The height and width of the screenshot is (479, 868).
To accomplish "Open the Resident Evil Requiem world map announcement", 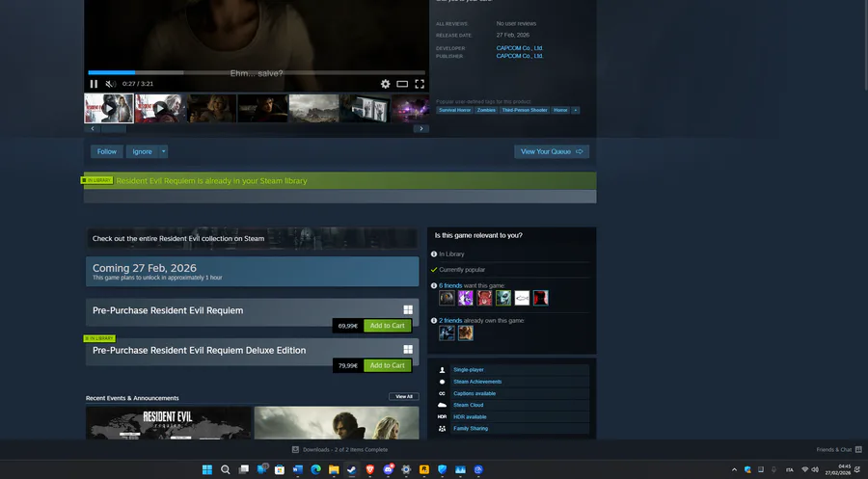I will (x=168, y=422).
